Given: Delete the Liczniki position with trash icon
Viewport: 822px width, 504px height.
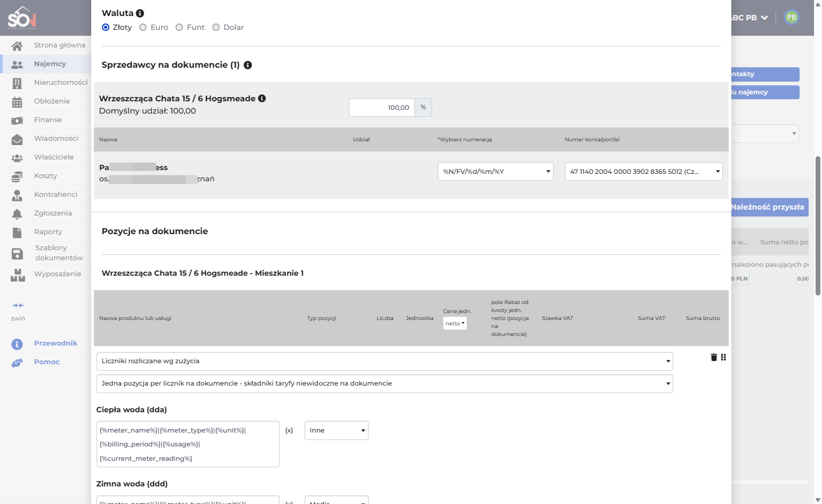Looking at the screenshot, I should (714, 357).
